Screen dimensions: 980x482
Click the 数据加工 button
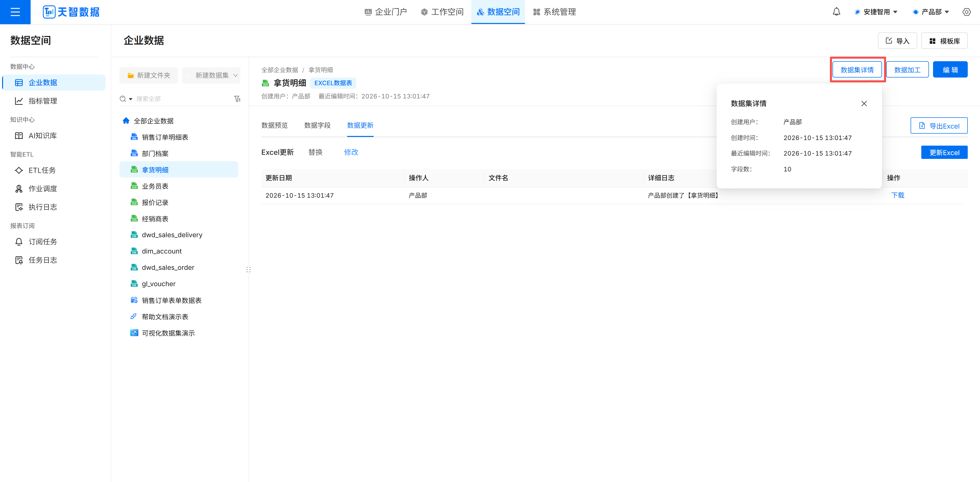coord(907,70)
